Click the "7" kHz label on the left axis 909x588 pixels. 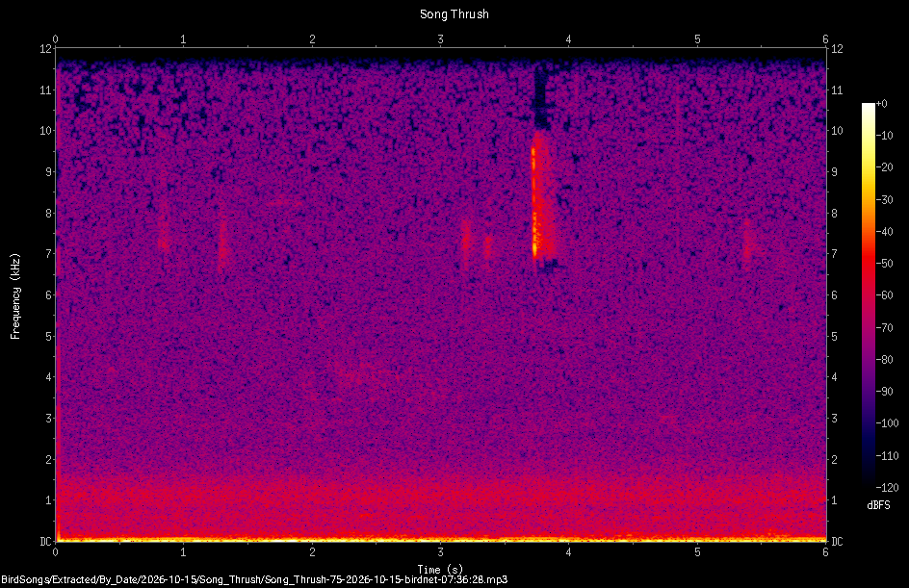48,254
